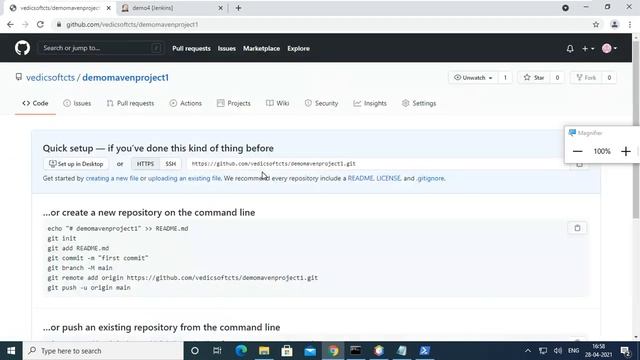The width and height of the screenshot is (640, 360).
Task: Open Chrome's three-dot menu
Action: (630, 24)
